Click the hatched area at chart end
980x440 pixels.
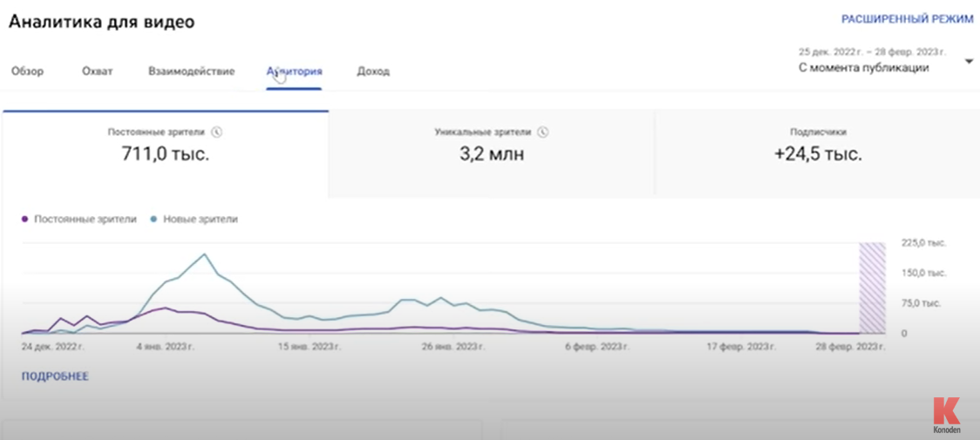[873, 288]
